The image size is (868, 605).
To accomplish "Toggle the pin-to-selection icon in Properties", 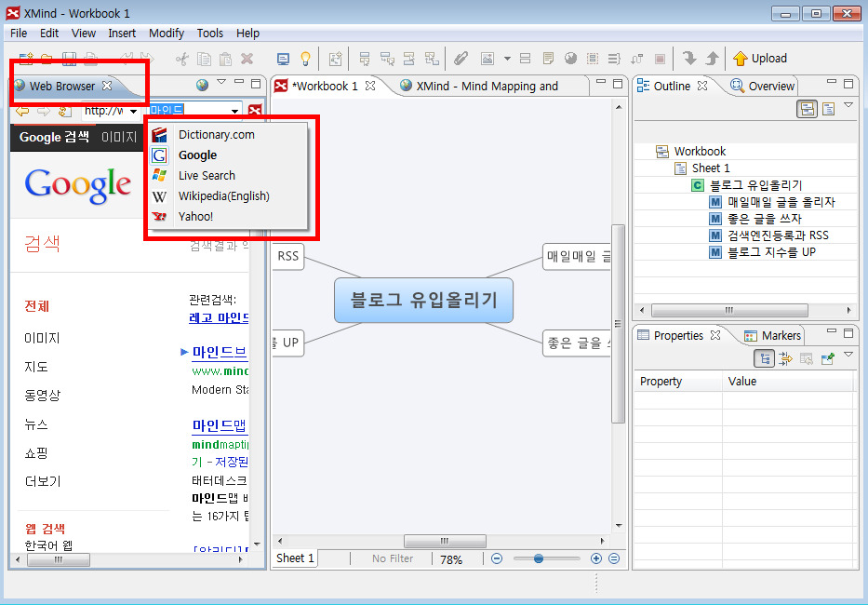I will click(828, 358).
